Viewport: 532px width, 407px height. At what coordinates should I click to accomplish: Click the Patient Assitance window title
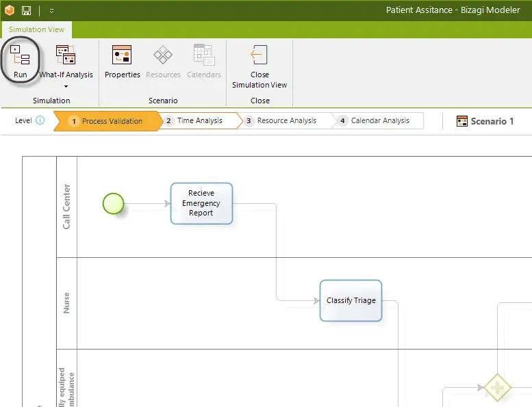coord(453,10)
